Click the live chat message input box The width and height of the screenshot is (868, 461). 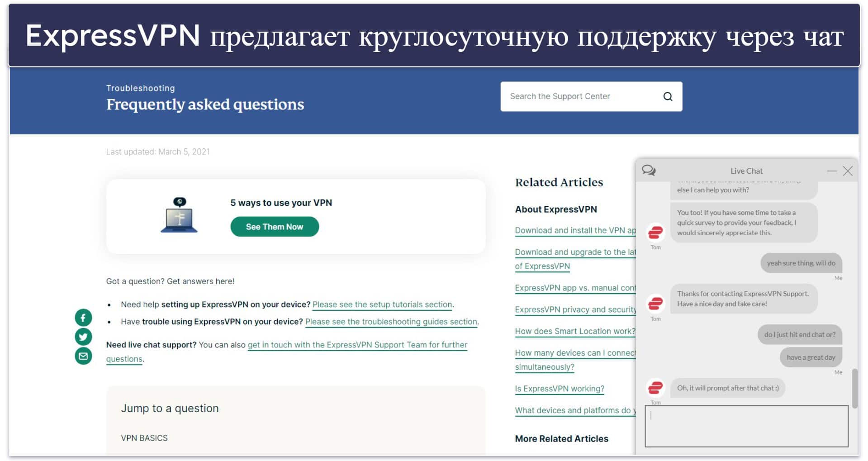746,426
